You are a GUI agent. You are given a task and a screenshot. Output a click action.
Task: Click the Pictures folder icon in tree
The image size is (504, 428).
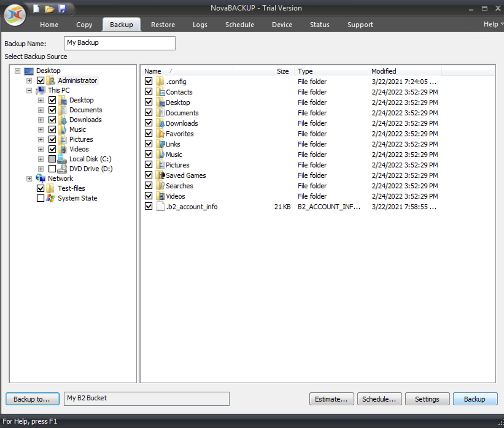pyautogui.click(x=63, y=139)
